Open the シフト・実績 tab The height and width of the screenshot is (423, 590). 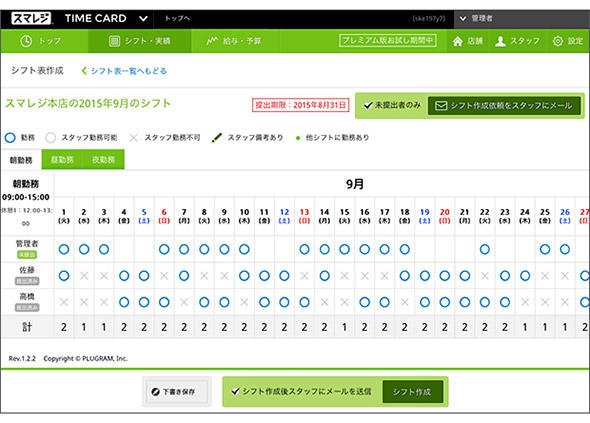(140, 41)
